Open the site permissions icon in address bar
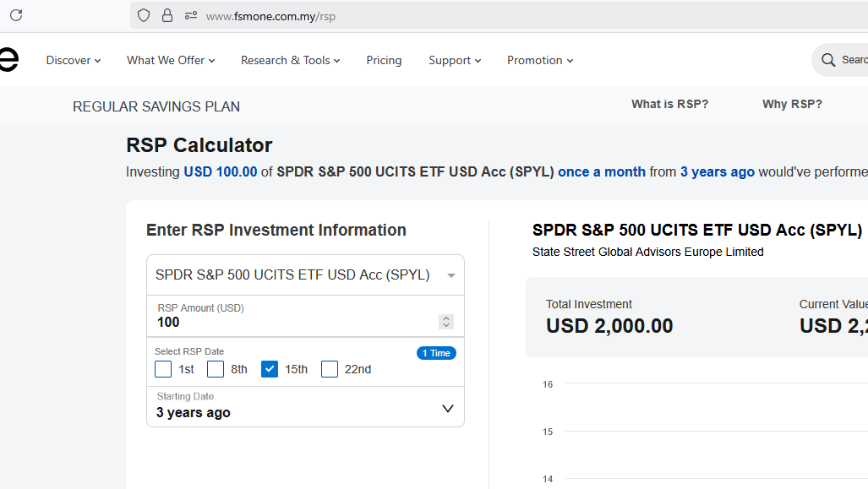Viewport: 868px width, 489px height. click(190, 15)
